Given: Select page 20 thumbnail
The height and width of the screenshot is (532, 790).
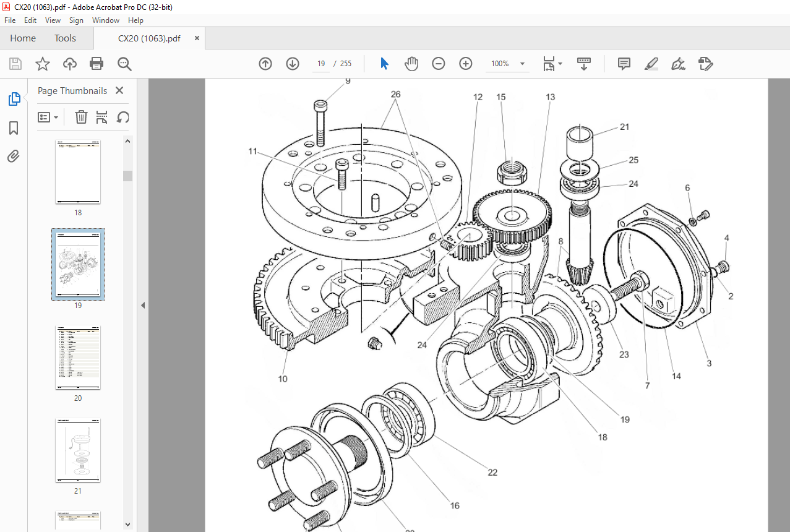Looking at the screenshot, I should (x=78, y=357).
